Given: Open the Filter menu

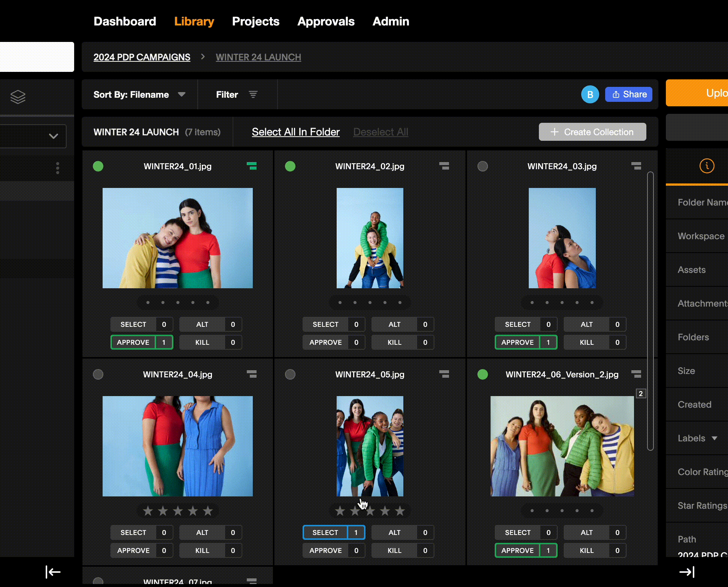Looking at the screenshot, I should (237, 94).
